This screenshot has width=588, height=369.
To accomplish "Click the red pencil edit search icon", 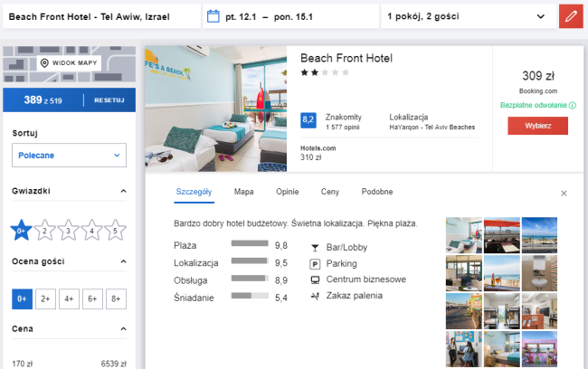I will 569,16.
